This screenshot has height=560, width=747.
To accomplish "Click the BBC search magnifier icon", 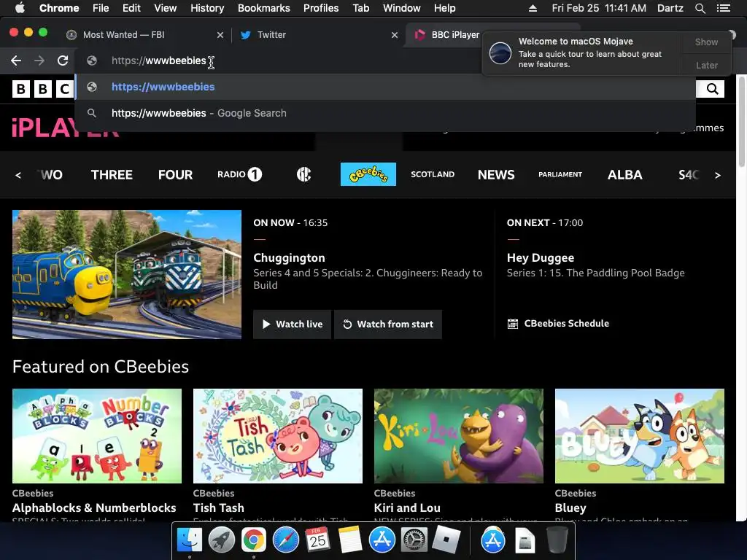I will (712, 88).
